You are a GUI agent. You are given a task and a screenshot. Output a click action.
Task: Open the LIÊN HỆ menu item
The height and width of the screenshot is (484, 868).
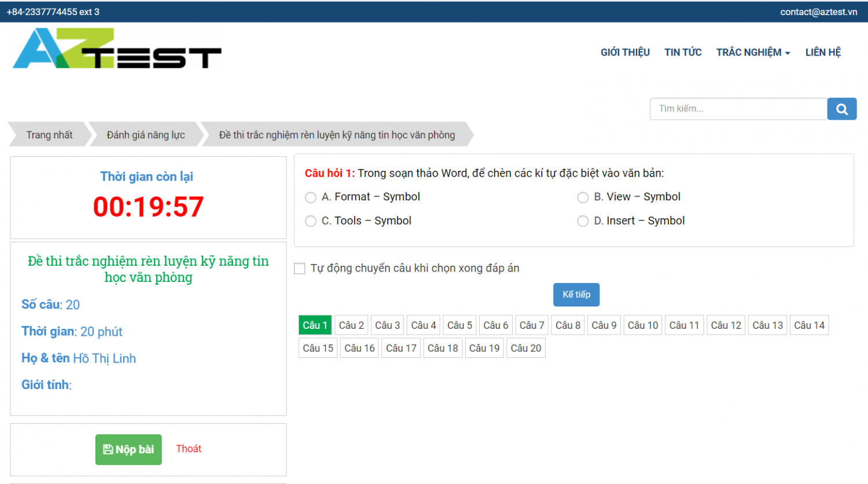pos(823,52)
